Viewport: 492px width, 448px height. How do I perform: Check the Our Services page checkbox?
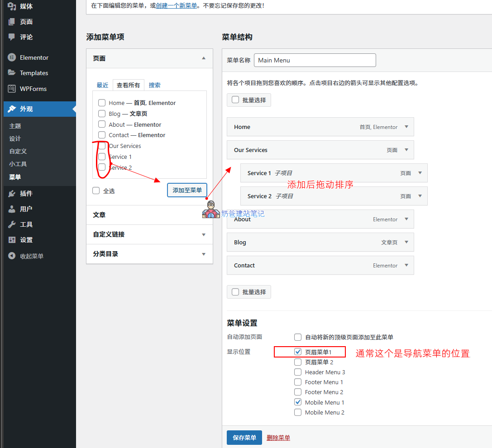click(x=102, y=146)
